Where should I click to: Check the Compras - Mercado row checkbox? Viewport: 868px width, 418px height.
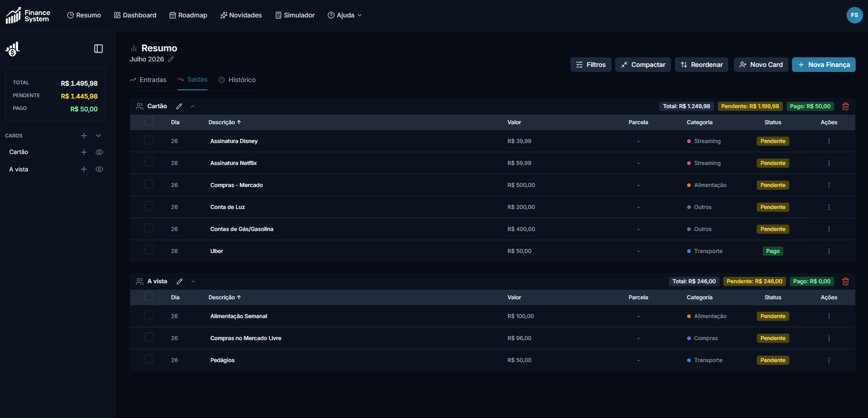pos(149,184)
